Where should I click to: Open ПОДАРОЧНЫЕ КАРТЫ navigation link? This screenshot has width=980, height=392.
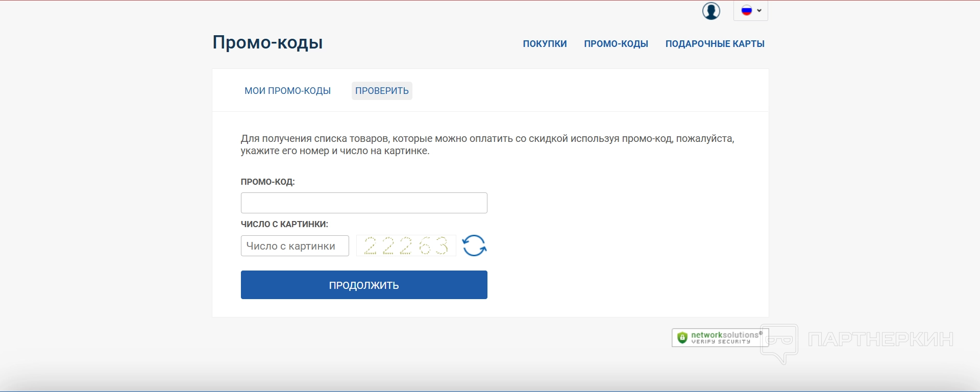(715, 44)
